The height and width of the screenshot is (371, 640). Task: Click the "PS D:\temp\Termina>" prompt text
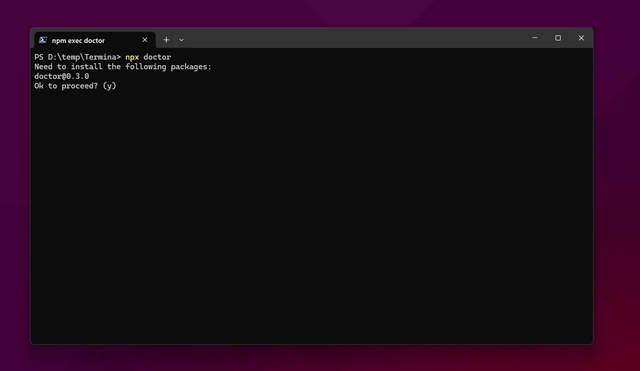(78, 57)
